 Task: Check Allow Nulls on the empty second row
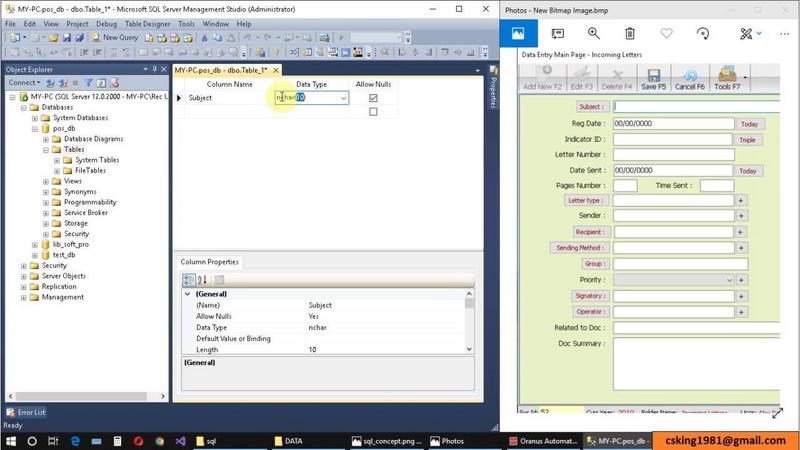coord(373,112)
